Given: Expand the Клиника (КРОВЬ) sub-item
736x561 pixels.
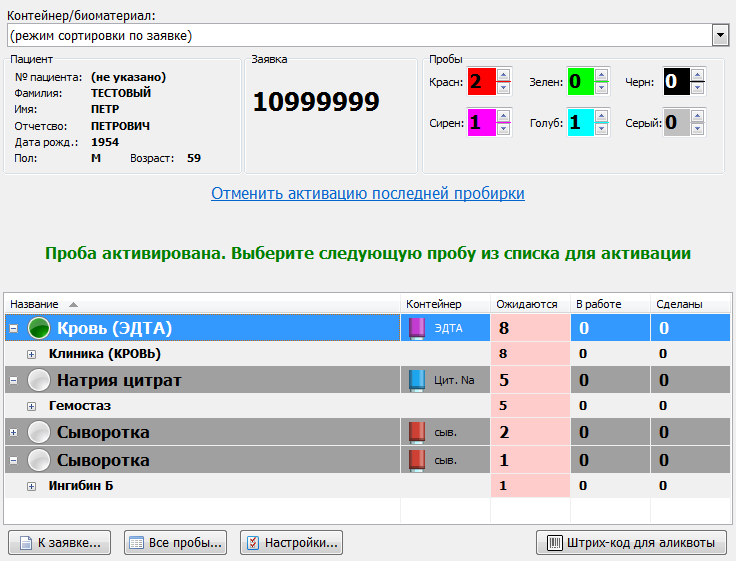Looking at the screenshot, I should (x=31, y=354).
